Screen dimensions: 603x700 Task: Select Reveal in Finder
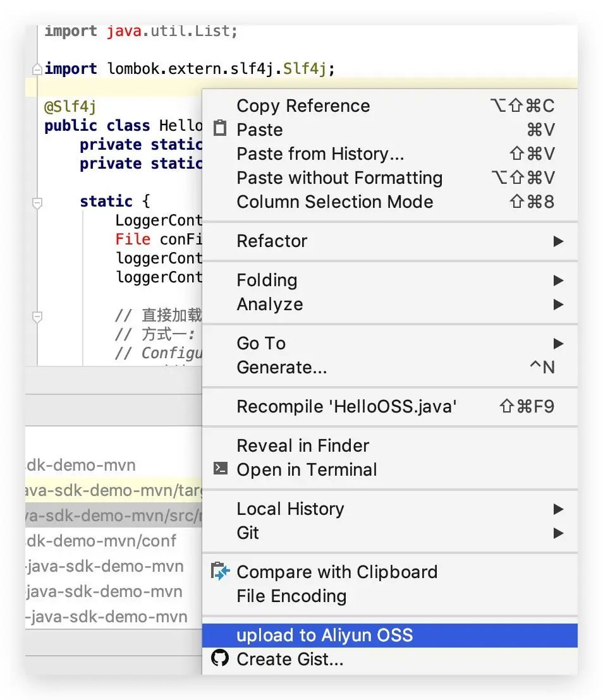point(303,445)
